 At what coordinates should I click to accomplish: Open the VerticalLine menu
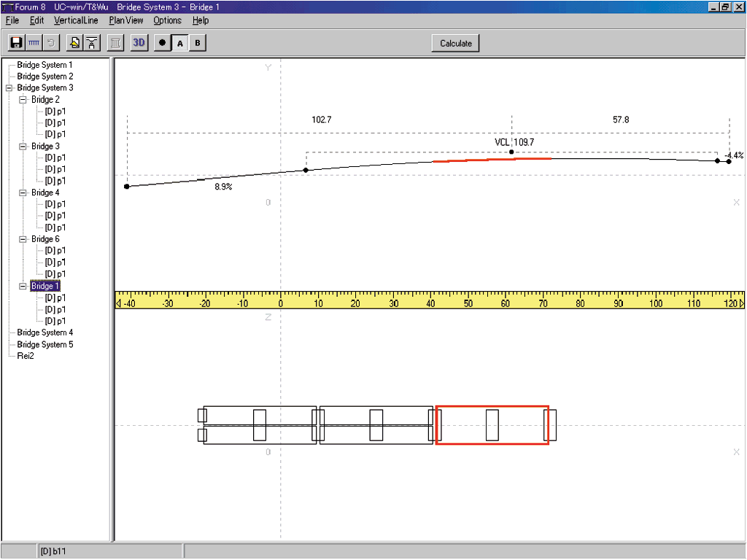(76, 20)
